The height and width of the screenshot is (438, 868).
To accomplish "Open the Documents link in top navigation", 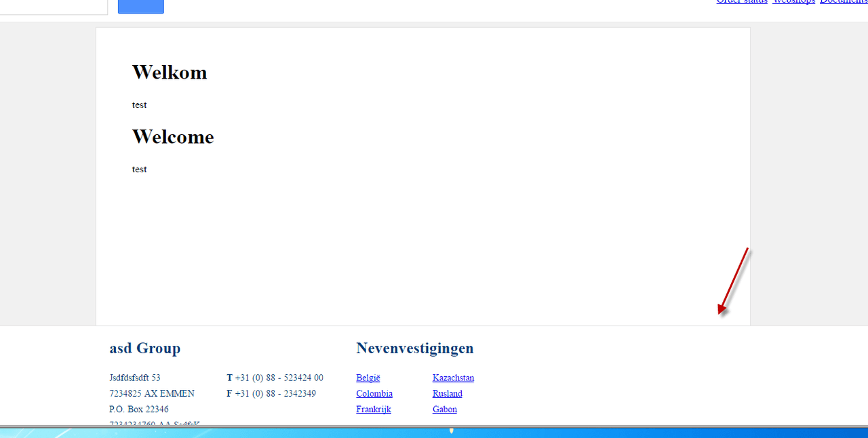I will (844, 2).
